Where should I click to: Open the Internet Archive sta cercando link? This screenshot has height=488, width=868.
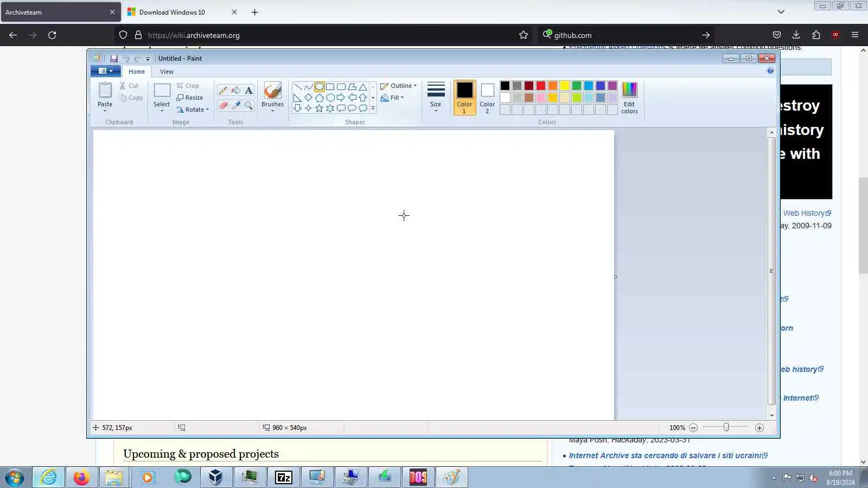click(x=668, y=455)
